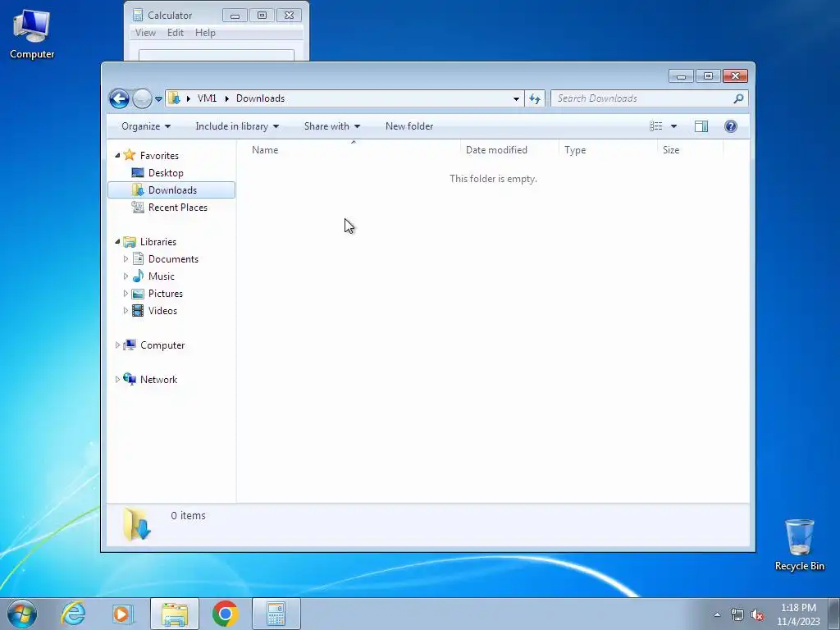Open Windows Media Player from taskbar
This screenshot has width=840, height=630.
coord(122,614)
